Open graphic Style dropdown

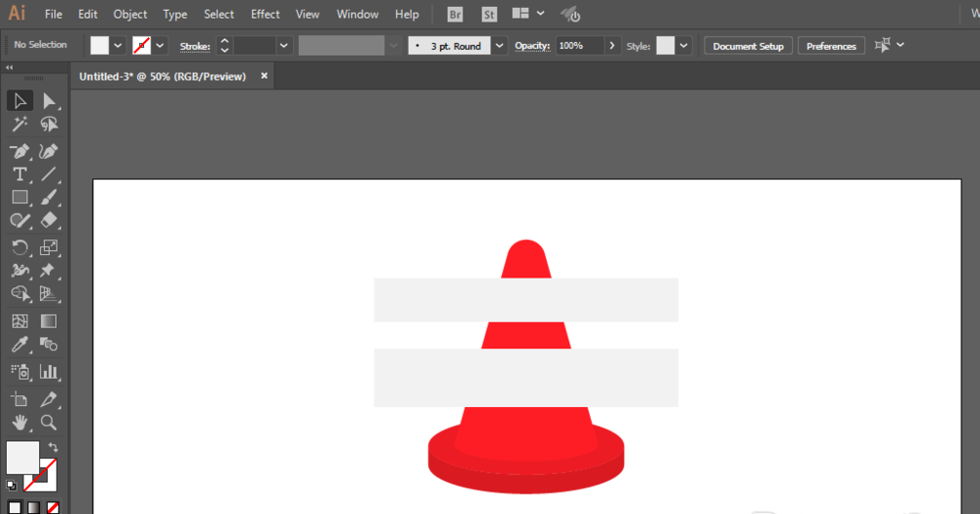[x=683, y=46]
